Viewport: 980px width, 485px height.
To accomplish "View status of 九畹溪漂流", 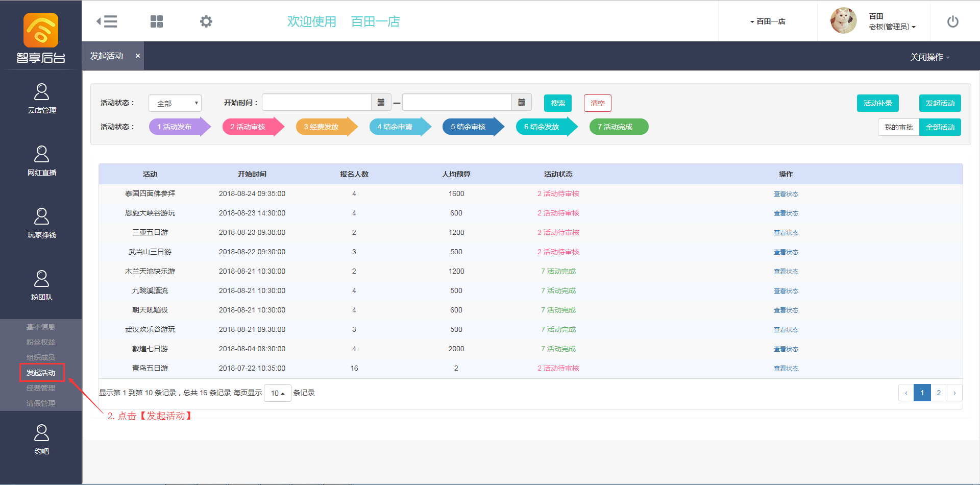I will tap(786, 291).
